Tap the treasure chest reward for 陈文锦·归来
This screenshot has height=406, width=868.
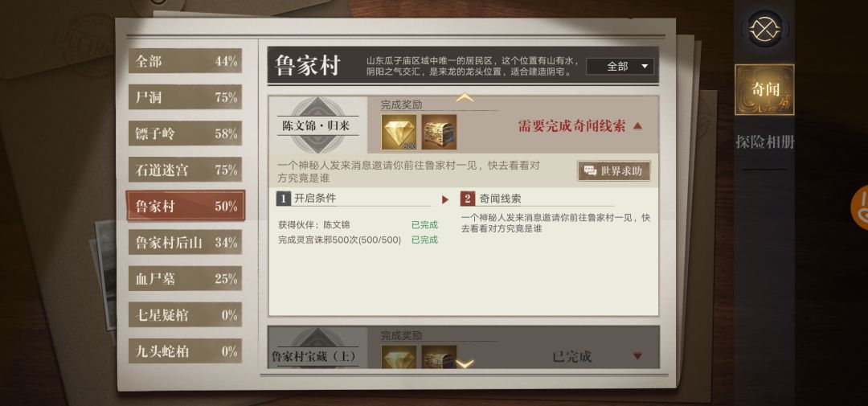pos(439,133)
